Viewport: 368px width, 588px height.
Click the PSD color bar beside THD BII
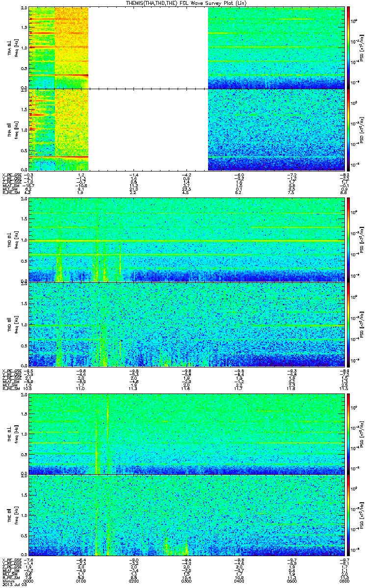pos(349,324)
